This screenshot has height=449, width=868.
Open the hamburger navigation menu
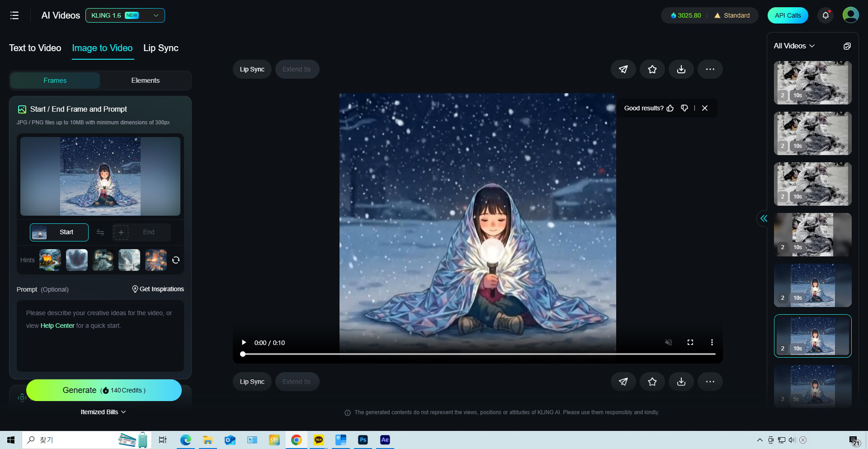pos(14,15)
